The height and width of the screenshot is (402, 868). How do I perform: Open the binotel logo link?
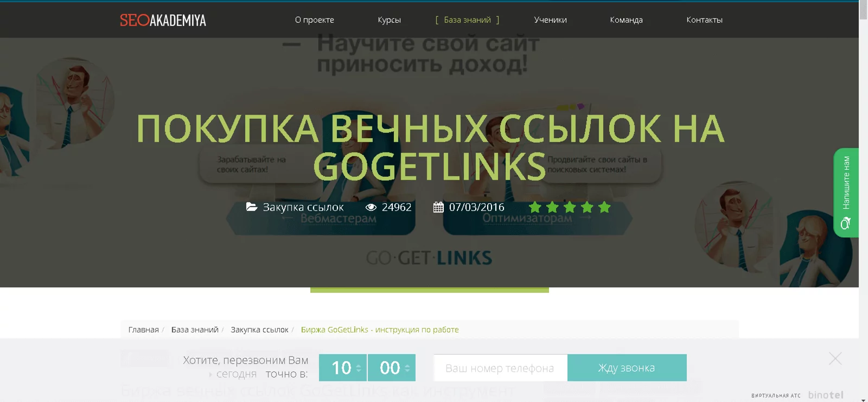pos(826,395)
